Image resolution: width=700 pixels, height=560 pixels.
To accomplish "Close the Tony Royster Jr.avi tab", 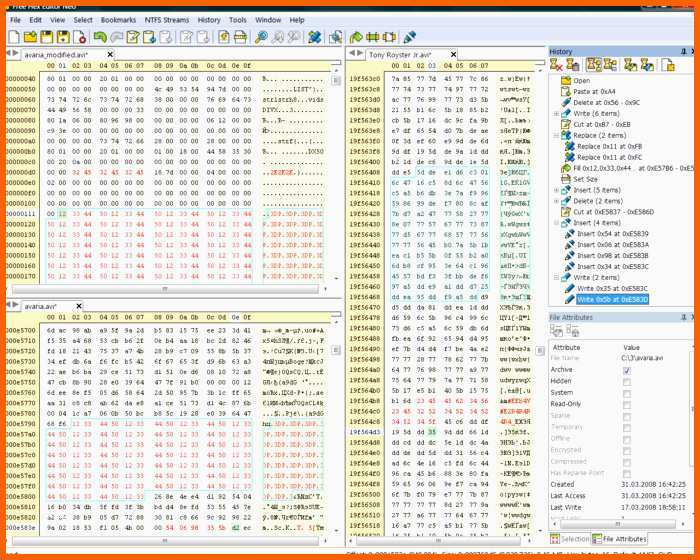I will point(453,54).
